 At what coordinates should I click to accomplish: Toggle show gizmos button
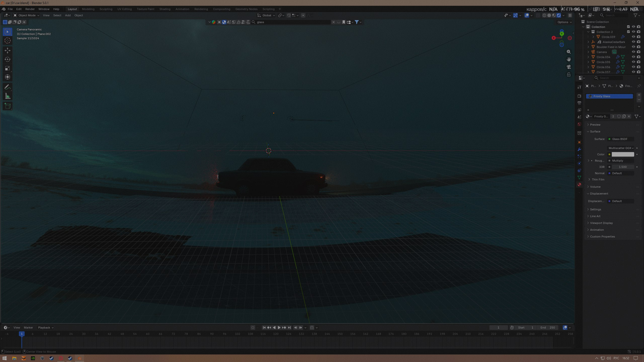click(515, 15)
